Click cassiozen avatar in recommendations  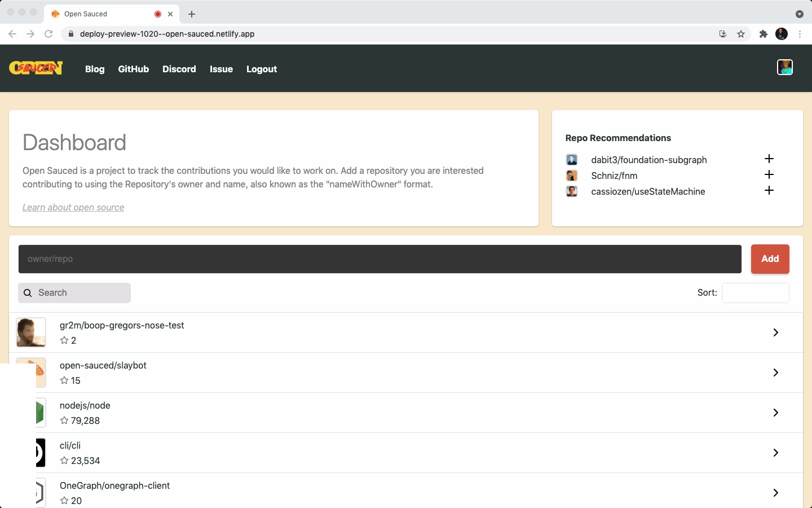click(x=572, y=191)
